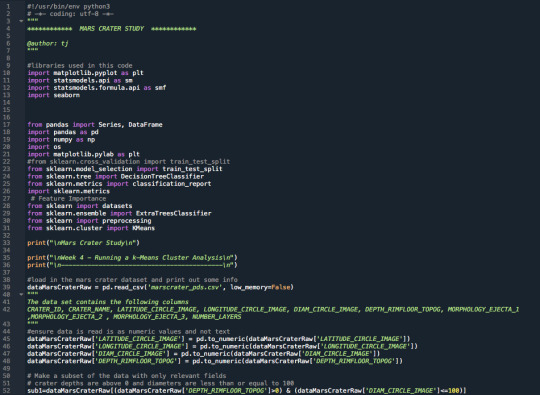Click 'import matplotlib.pyplot as plt' line
This screenshot has width=540, height=395.
pos(85,73)
